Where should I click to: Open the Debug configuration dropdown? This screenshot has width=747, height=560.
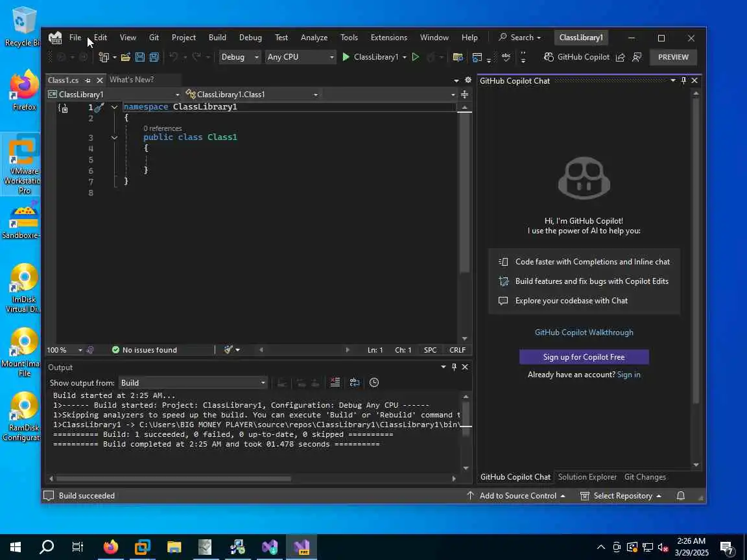[240, 57]
